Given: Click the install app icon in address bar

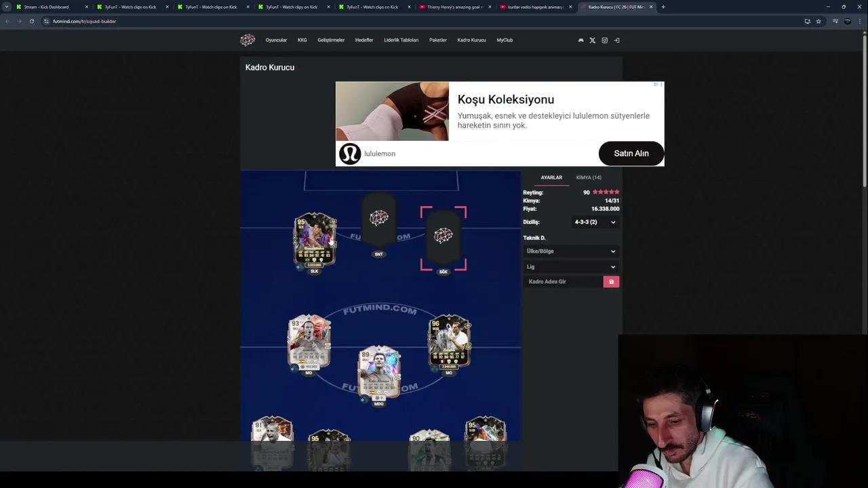Looking at the screenshot, I should coord(807,21).
